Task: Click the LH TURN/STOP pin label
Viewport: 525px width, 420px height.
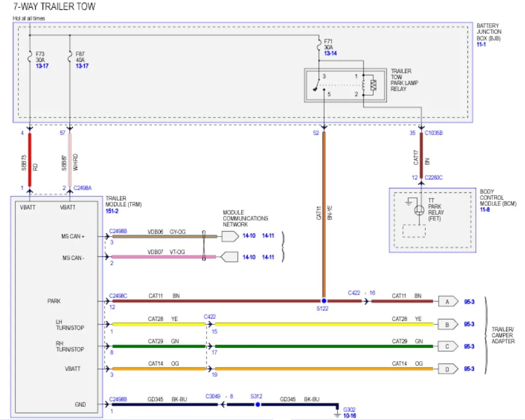Action: (69, 325)
